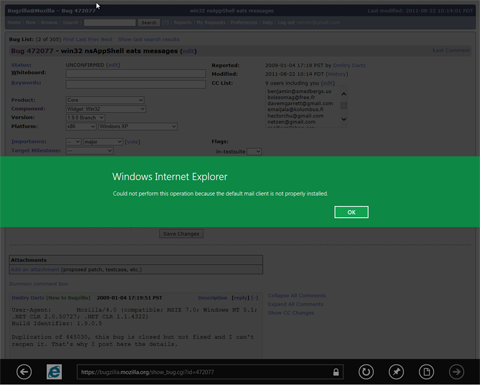This screenshot has width=480, height=385.
Task: Click Expand All Comments link
Action: click(x=295, y=304)
